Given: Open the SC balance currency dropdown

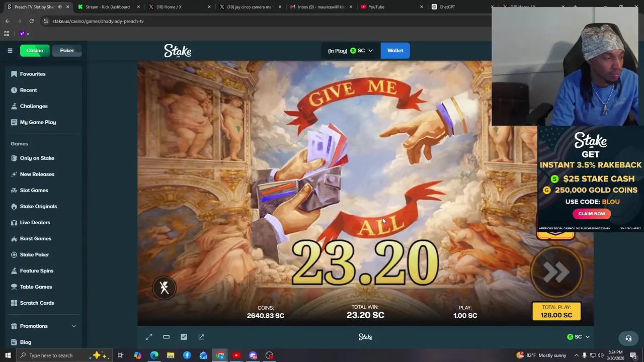Looking at the screenshot, I should pyautogui.click(x=350, y=50).
